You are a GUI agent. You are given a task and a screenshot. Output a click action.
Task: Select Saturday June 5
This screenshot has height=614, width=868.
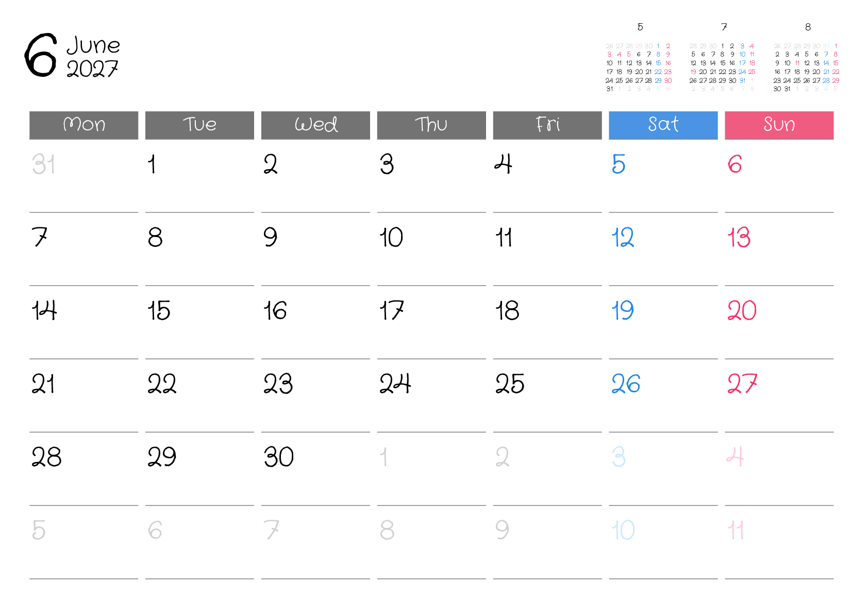[x=619, y=165]
